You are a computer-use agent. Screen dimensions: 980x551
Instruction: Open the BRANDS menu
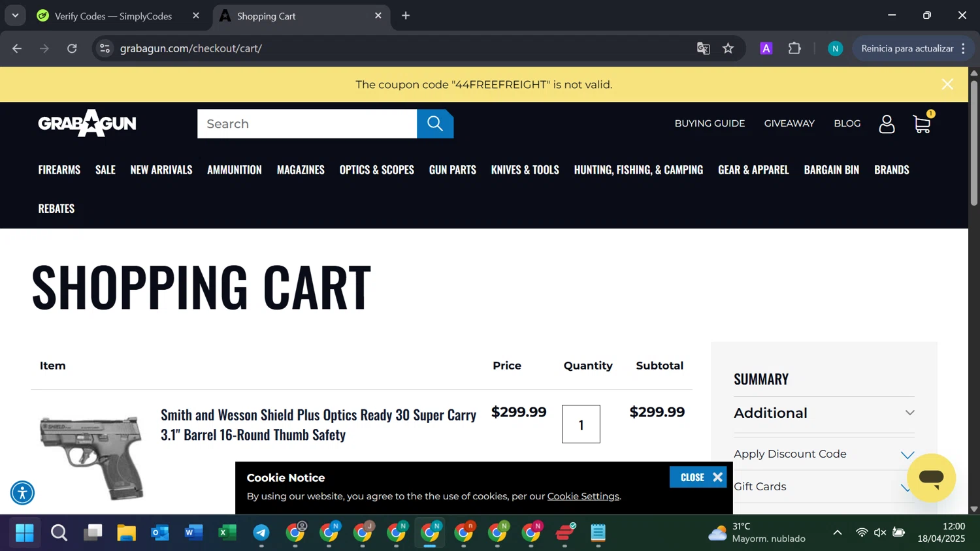[892, 170]
